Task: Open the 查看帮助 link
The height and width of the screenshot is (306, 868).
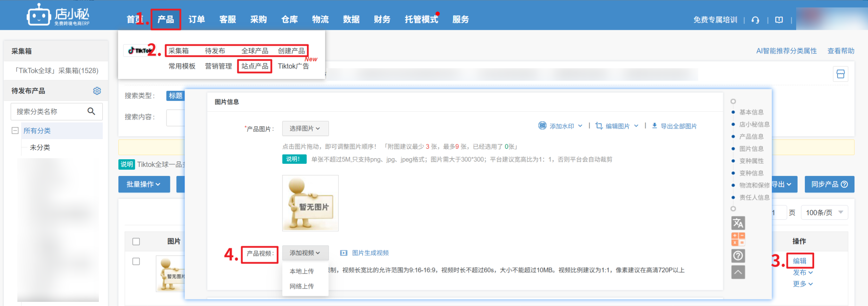Action: [x=841, y=51]
